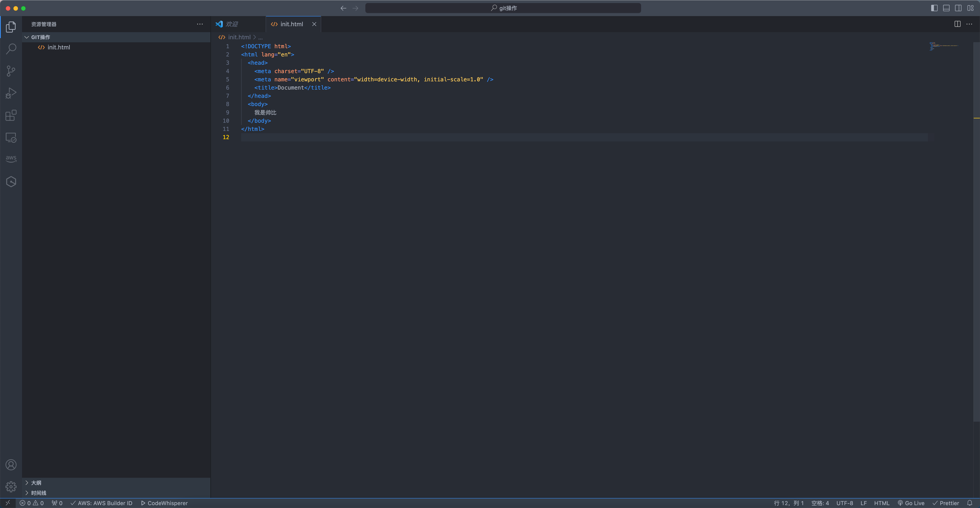Viewport: 980px width, 508px height.
Task: Change language mode via HTML status item
Action: click(x=881, y=503)
